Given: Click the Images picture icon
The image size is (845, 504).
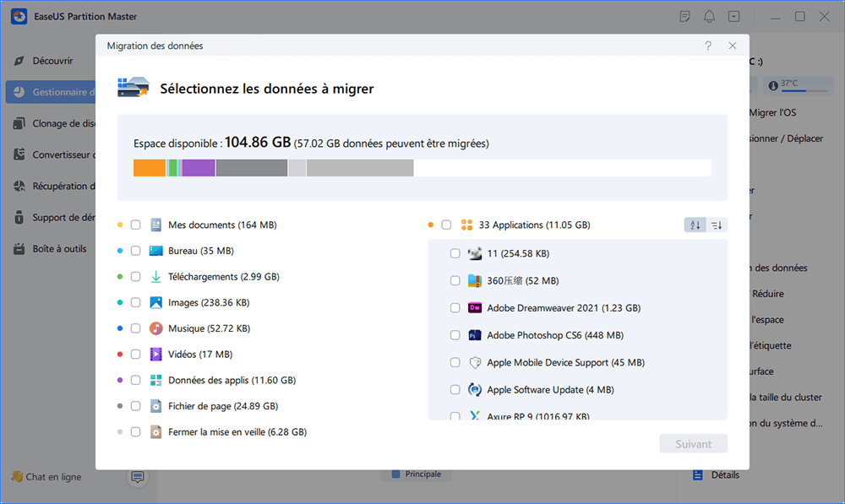Looking at the screenshot, I should [x=155, y=302].
